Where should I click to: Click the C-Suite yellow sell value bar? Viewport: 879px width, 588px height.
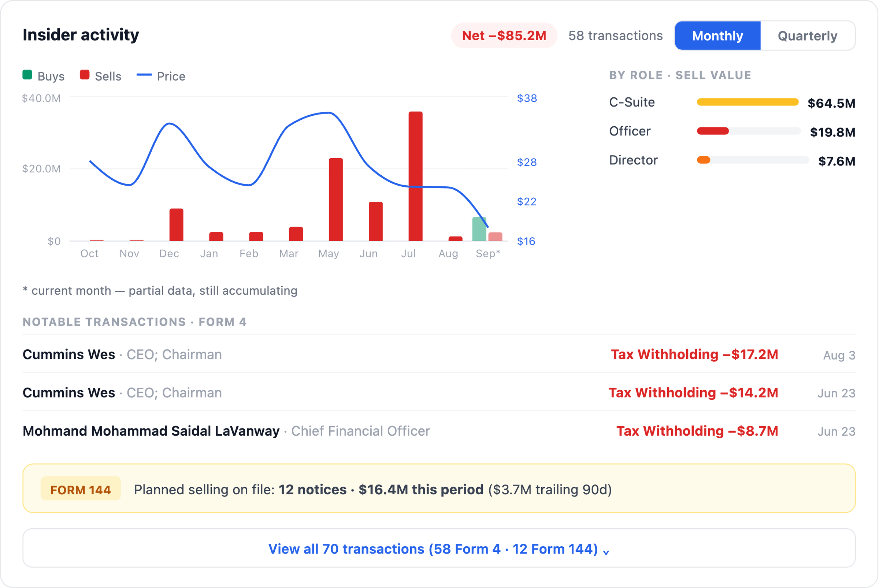coord(748,102)
